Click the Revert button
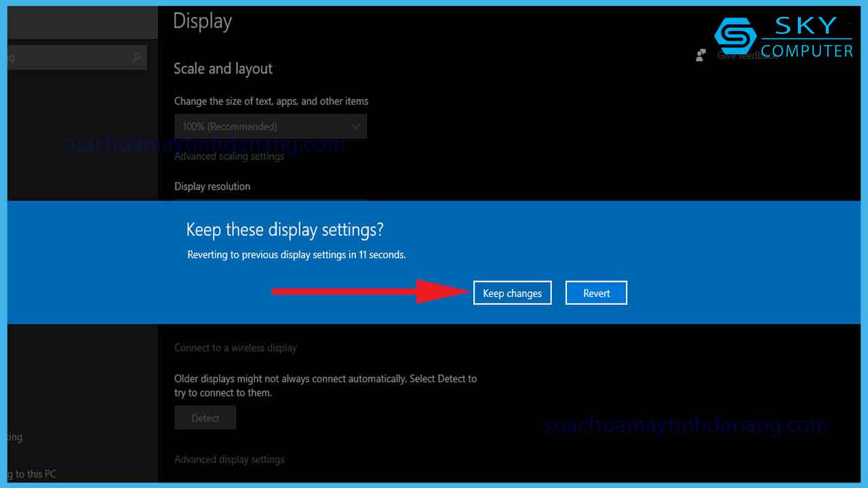The height and width of the screenshot is (488, 868). click(596, 293)
